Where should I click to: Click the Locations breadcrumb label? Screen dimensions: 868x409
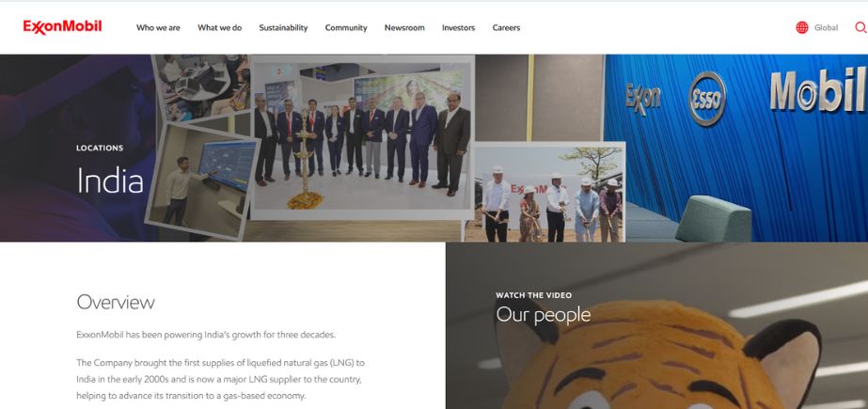click(x=100, y=149)
